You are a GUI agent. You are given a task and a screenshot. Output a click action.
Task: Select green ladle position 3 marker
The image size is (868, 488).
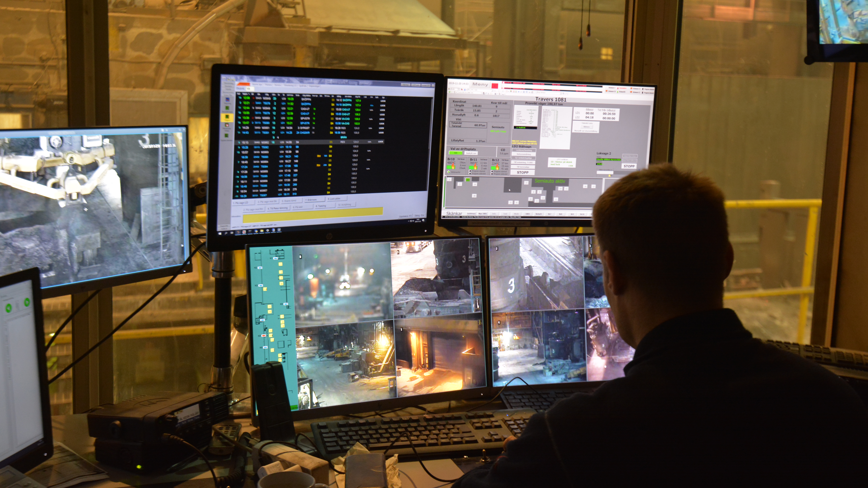click(468, 180)
